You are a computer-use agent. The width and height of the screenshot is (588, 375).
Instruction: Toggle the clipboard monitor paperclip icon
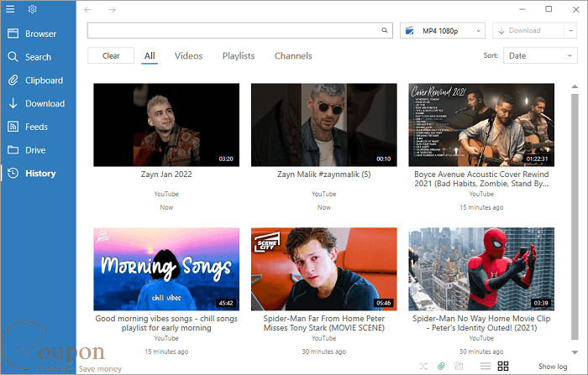tap(441, 366)
